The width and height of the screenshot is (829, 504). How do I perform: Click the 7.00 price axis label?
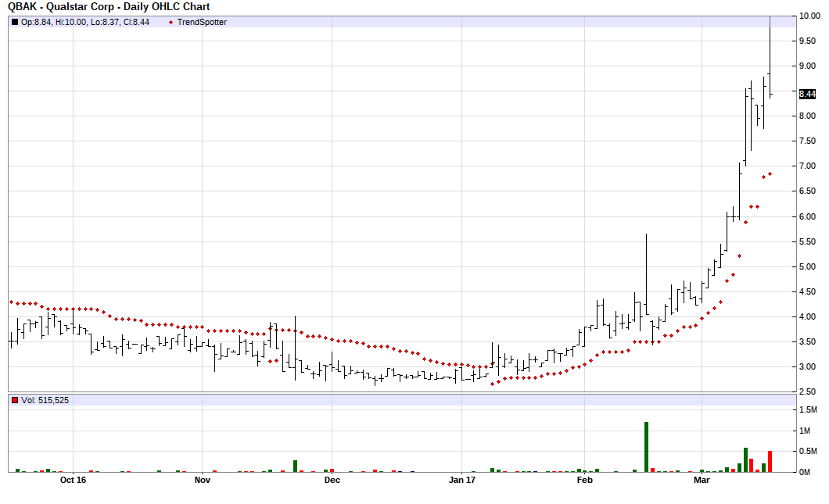pyautogui.click(x=807, y=166)
